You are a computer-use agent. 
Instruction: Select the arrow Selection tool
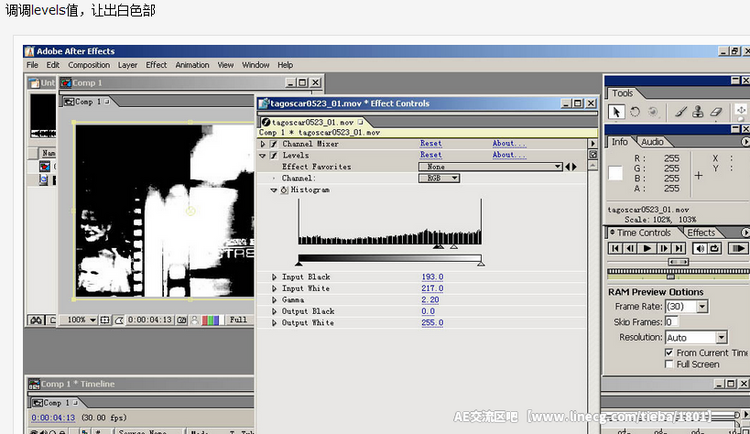[x=617, y=112]
